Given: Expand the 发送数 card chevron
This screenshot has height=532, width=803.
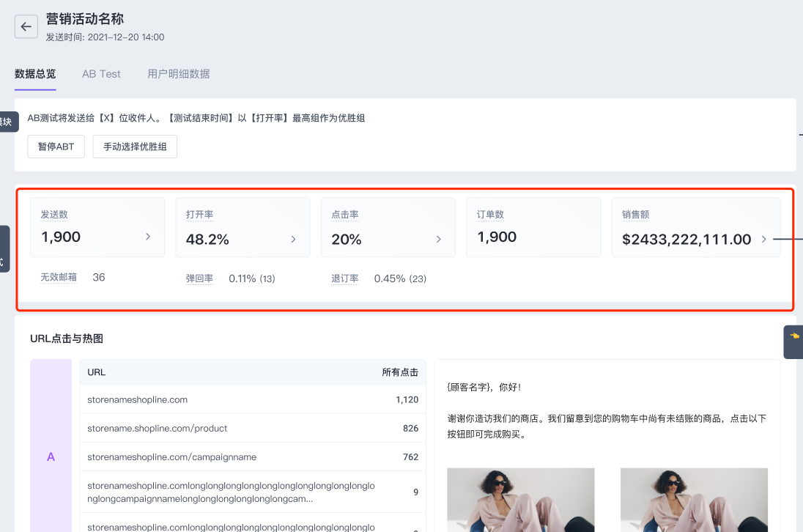Looking at the screenshot, I should (148, 237).
